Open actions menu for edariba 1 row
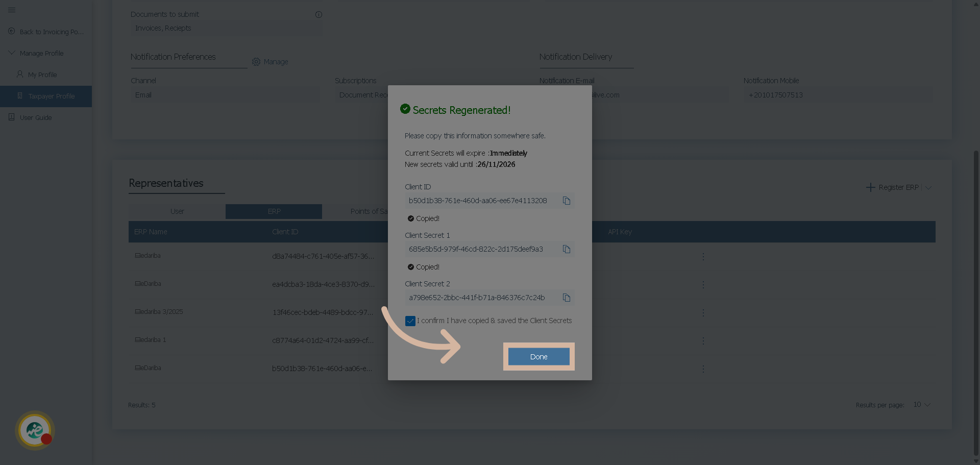Screen dimensions: 980x465 click(x=703, y=340)
